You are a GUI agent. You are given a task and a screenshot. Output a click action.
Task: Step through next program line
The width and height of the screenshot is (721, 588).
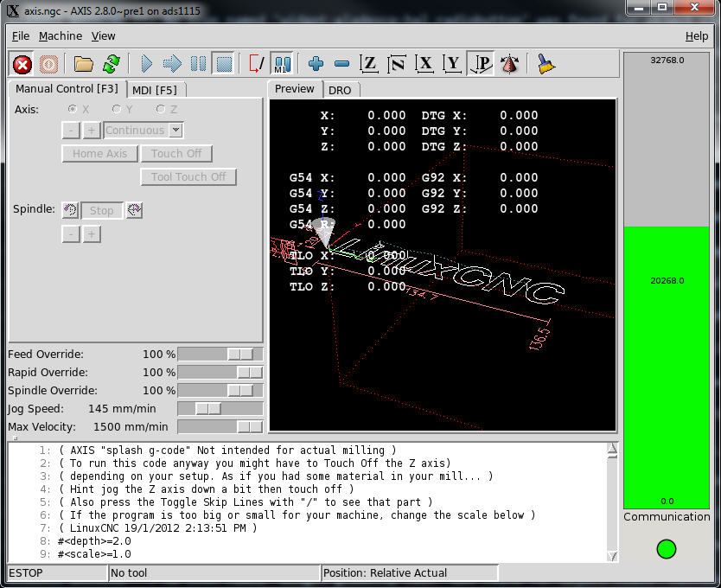tap(172, 64)
